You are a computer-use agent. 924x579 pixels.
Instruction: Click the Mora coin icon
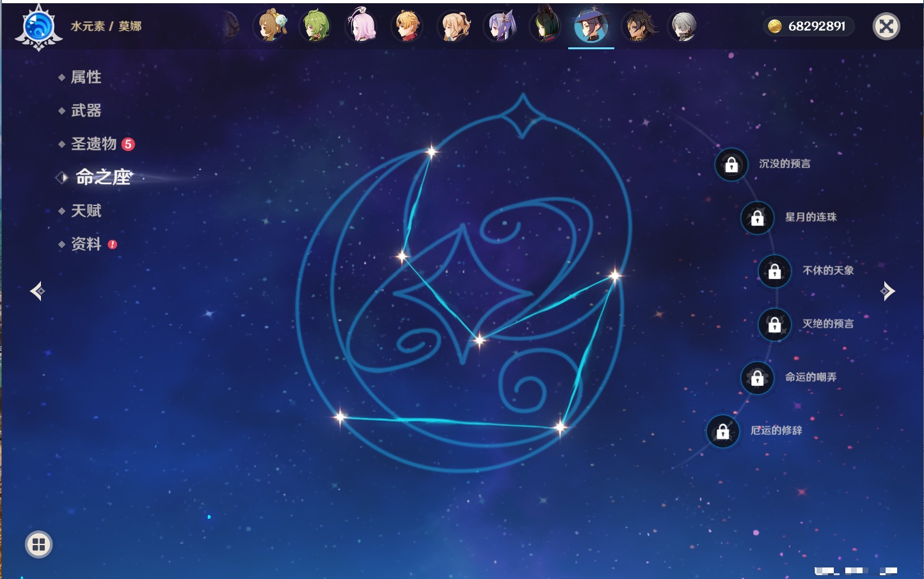click(x=775, y=26)
